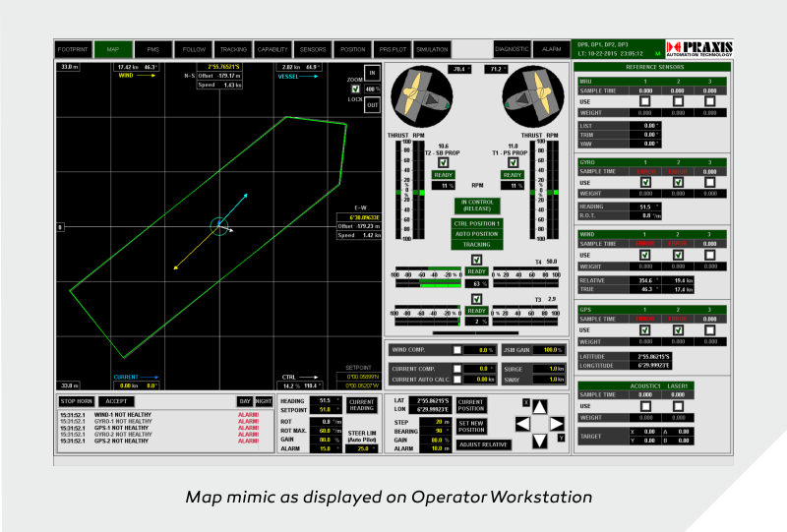
Task: Click the CURRENT HEADING button
Action: point(361,405)
